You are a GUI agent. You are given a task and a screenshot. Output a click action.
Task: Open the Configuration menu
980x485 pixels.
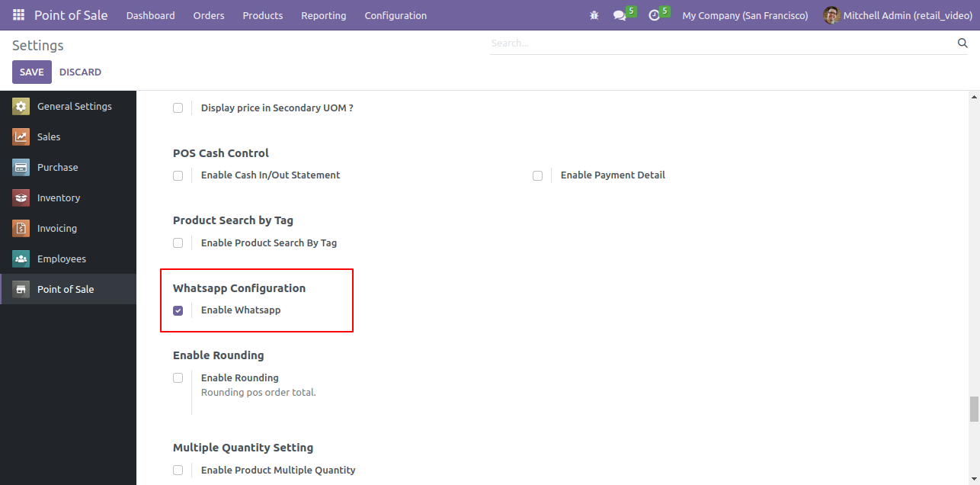pos(396,15)
